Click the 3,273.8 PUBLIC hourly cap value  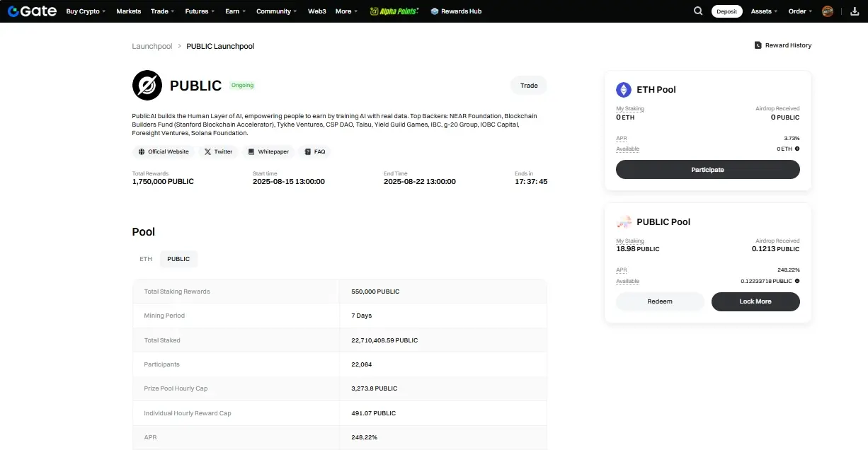pos(375,388)
